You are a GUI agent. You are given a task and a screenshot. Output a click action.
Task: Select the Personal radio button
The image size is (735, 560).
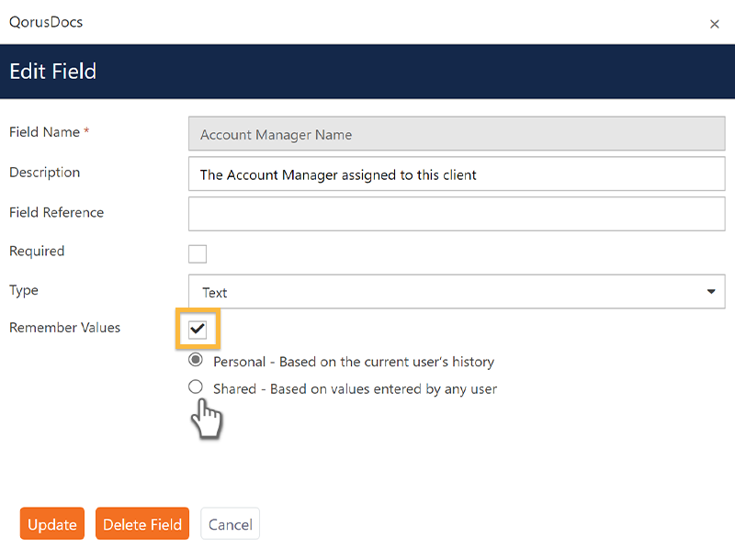(x=196, y=360)
